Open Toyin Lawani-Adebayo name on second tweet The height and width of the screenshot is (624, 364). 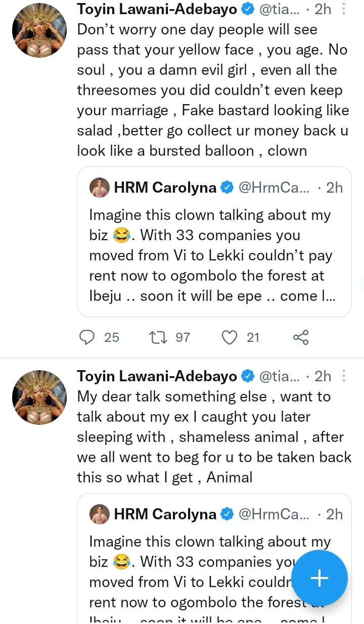[157, 376]
